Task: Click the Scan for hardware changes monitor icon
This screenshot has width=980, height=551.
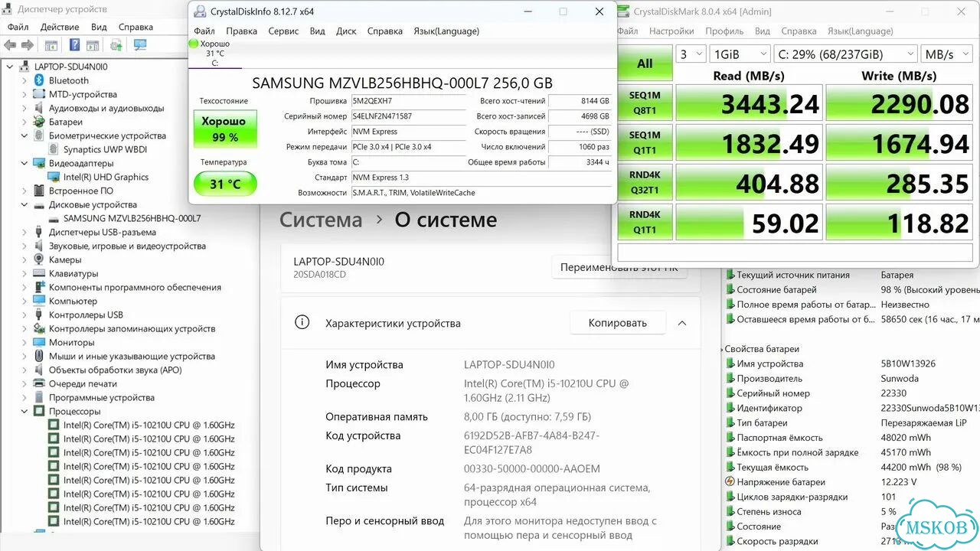Action: [140, 45]
